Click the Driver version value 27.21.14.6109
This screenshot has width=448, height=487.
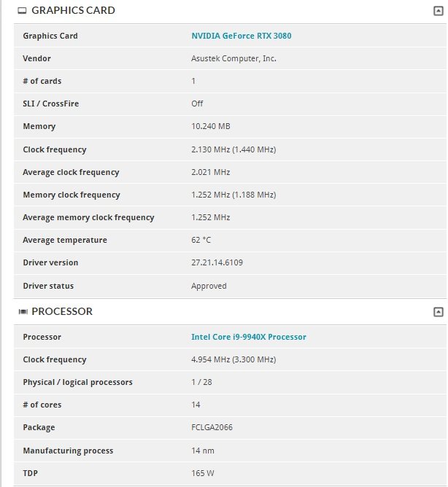[x=217, y=262]
